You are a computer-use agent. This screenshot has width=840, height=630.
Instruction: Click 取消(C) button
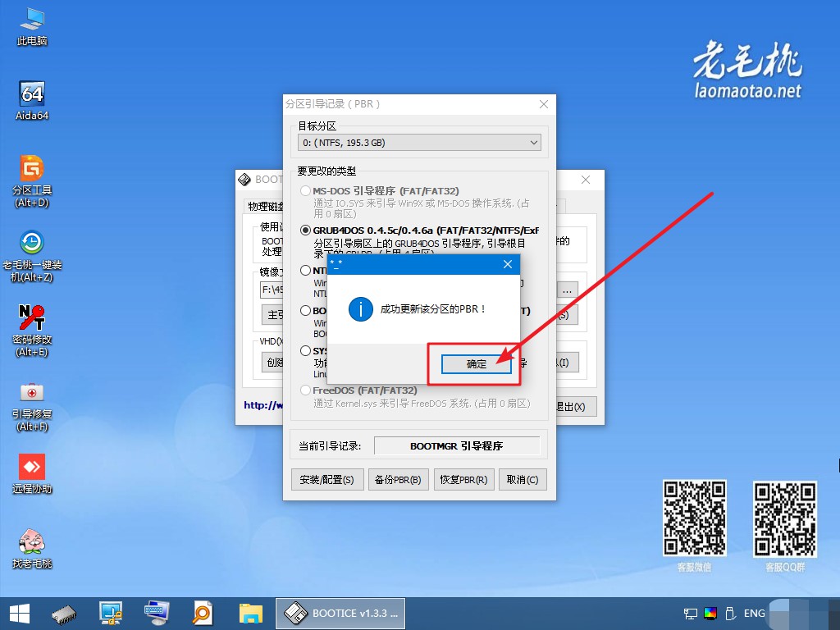523,479
